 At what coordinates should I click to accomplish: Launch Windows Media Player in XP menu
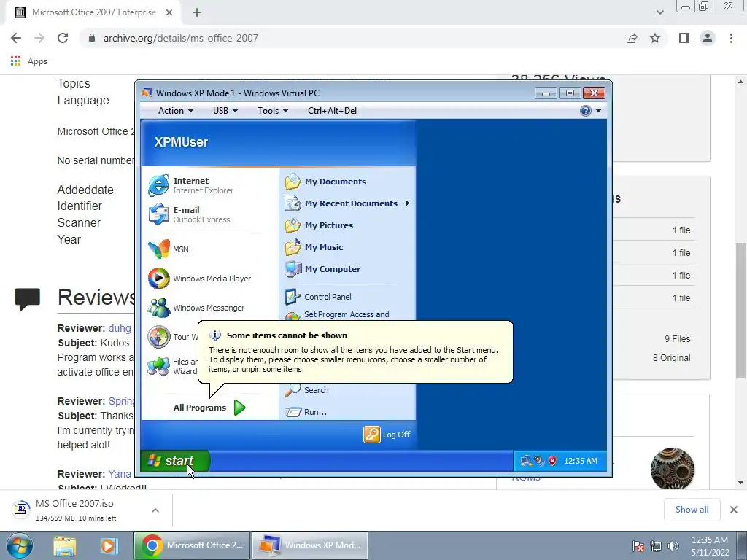coord(199,279)
